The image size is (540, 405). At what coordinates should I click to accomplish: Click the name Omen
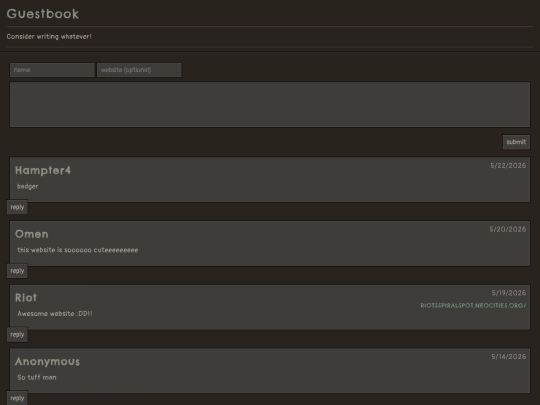pos(32,234)
